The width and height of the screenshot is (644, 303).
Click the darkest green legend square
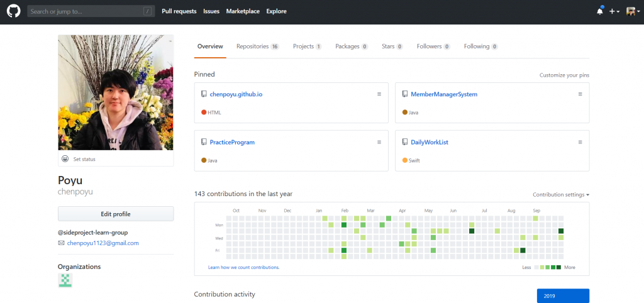point(559,267)
